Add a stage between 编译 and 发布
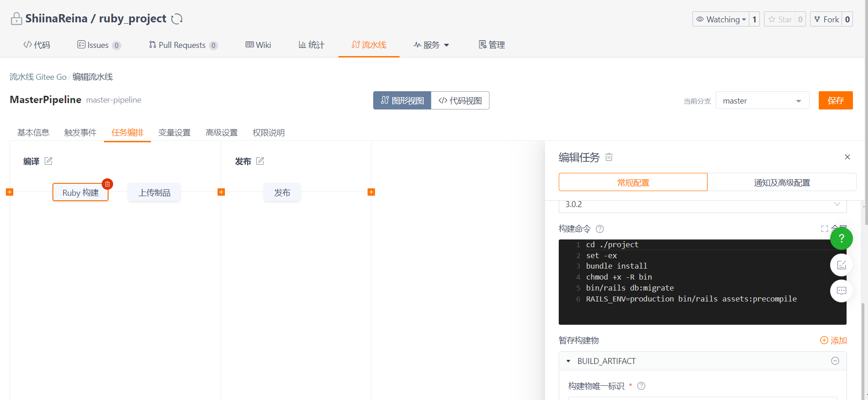The image size is (868, 400). [221, 192]
